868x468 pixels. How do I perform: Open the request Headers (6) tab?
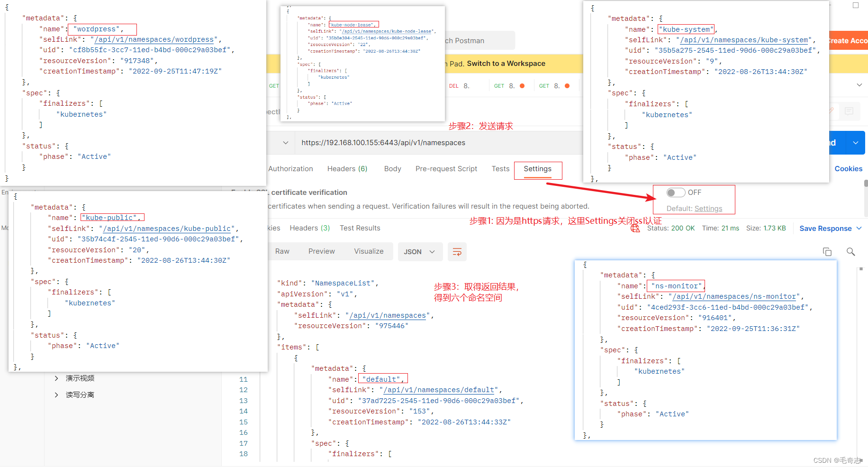(347, 169)
